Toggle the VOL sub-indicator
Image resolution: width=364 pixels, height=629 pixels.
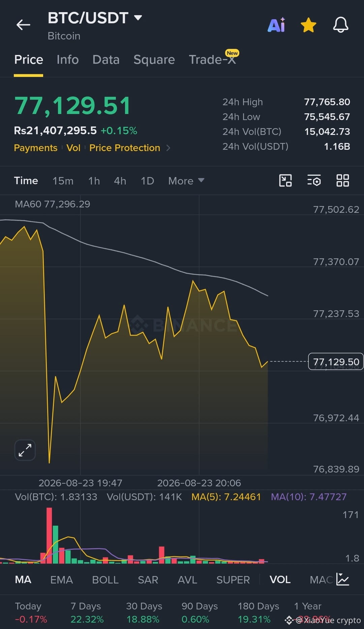click(x=280, y=580)
